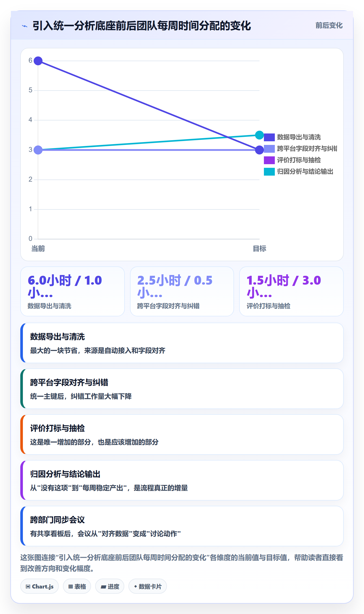Click the "前后变化" label in the header
The height and width of the screenshot is (614, 364).
click(329, 25)
